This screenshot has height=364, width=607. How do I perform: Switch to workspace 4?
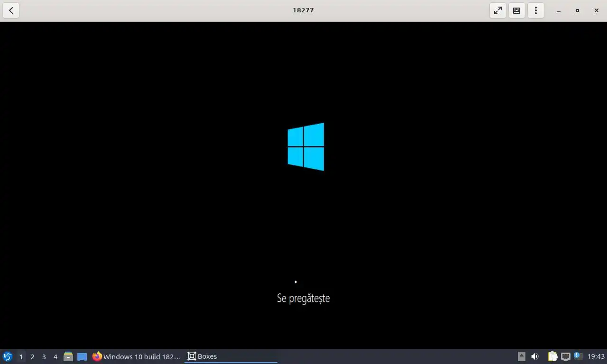[55, 357]
